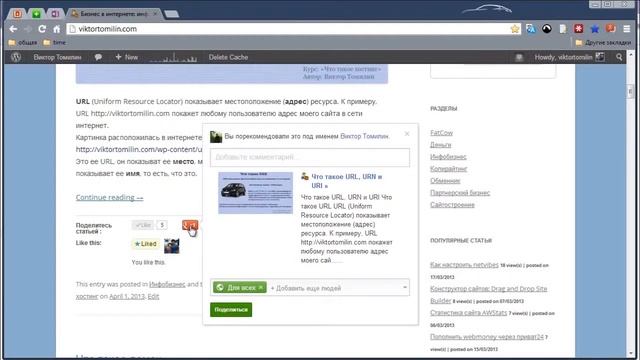This screenshot has width=640, height=360.
Task: Close the 'Бизнес в интернете' tab
Action: pos(155,14)
